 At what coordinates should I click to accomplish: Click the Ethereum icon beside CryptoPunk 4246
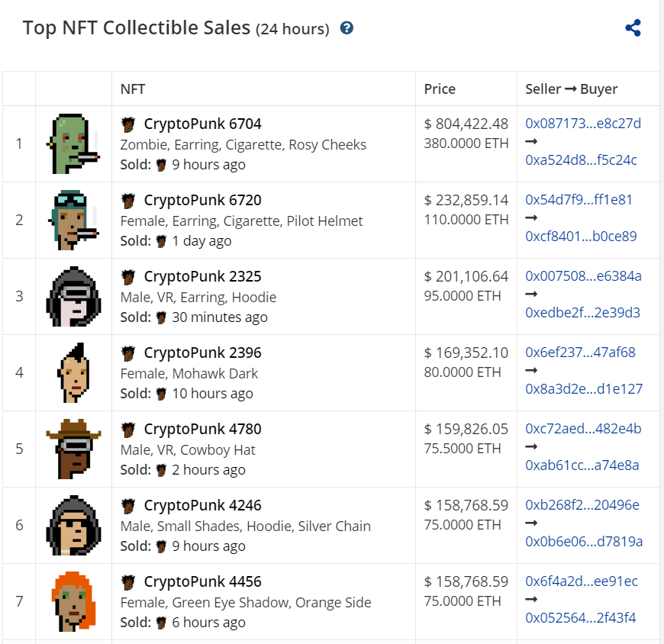(x=127, y=504)
